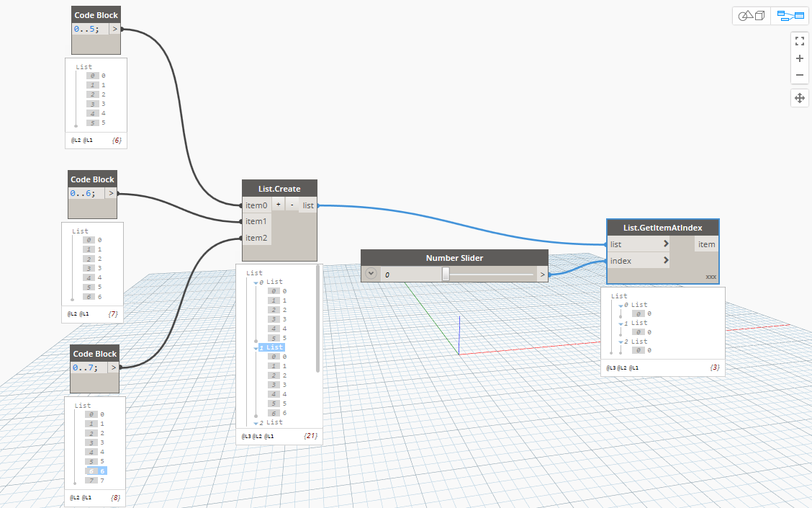
Task: Activate the pan tool icon
Action: click(x=799, y=97)
